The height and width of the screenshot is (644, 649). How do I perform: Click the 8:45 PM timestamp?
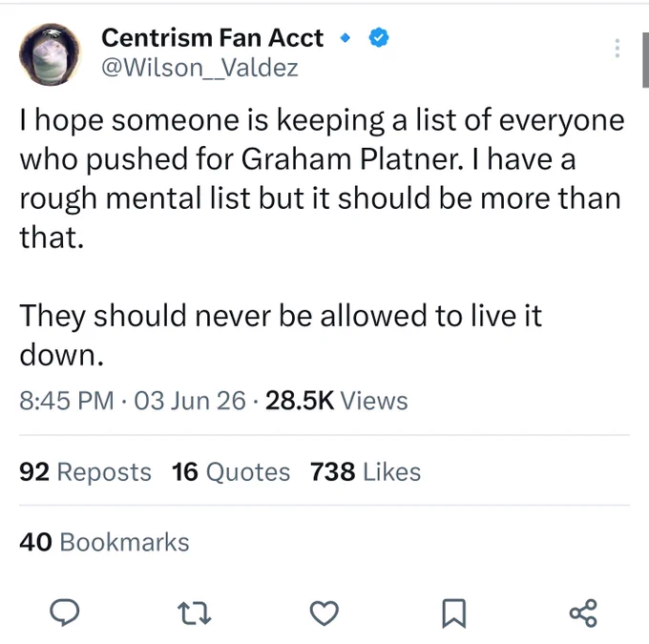pyautogui.click(x=67, y=401)
